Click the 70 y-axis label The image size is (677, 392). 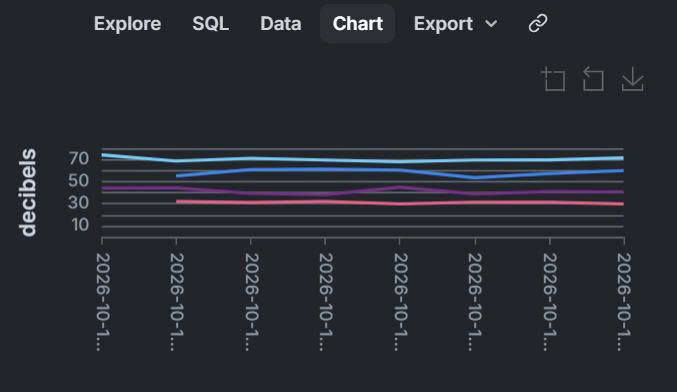tap(79, 158)
